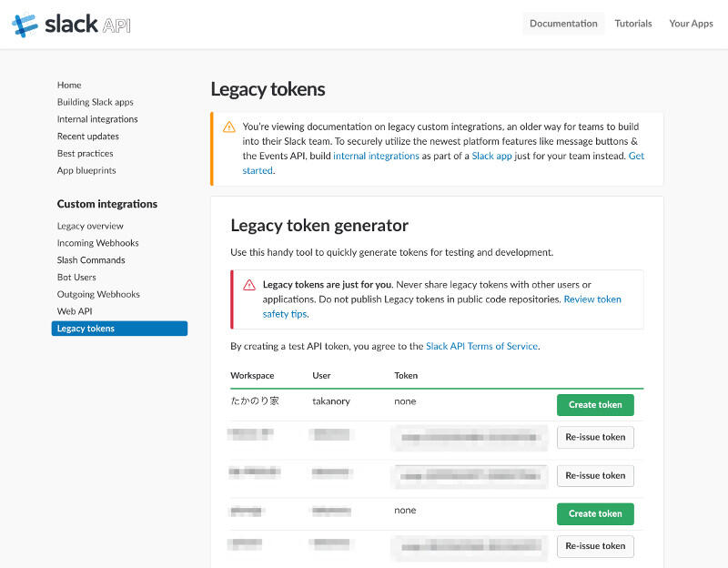
Task: Click Review token safety tips
Action: point(592,299)
